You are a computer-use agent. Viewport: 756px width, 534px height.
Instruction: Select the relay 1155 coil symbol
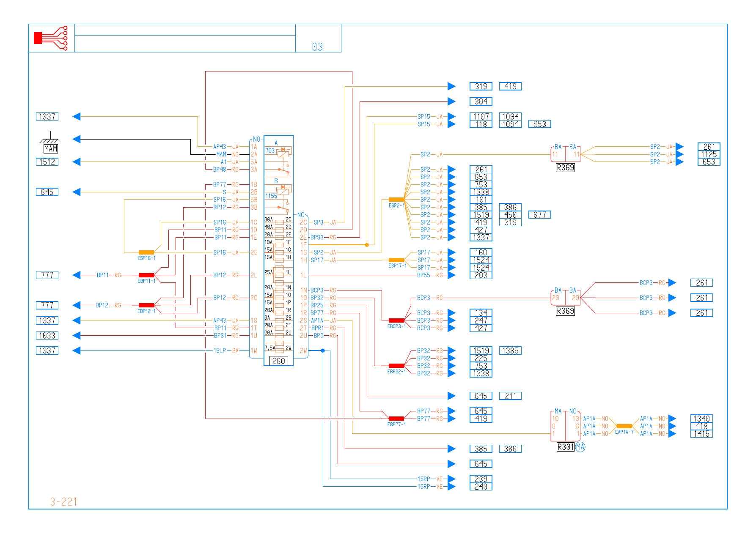click(x=283, y=191)
